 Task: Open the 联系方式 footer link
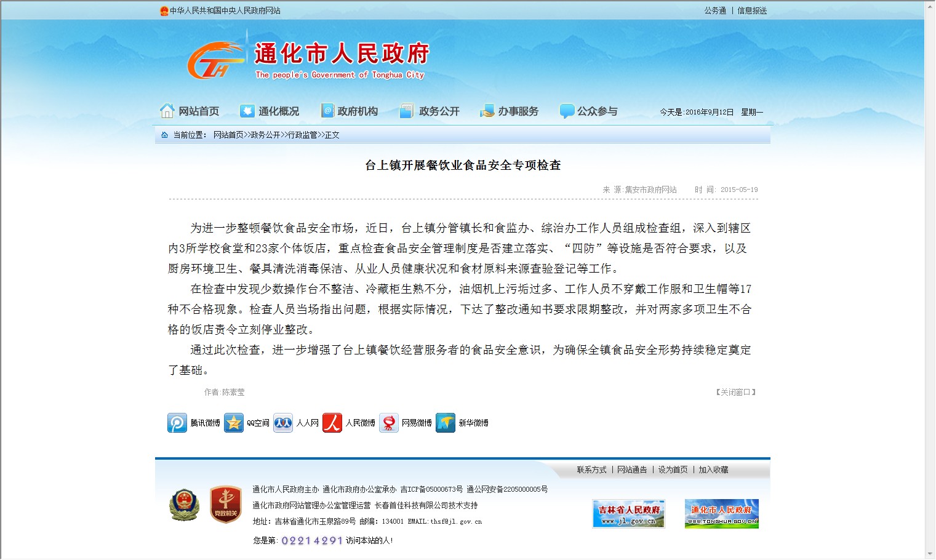(591, 470)
